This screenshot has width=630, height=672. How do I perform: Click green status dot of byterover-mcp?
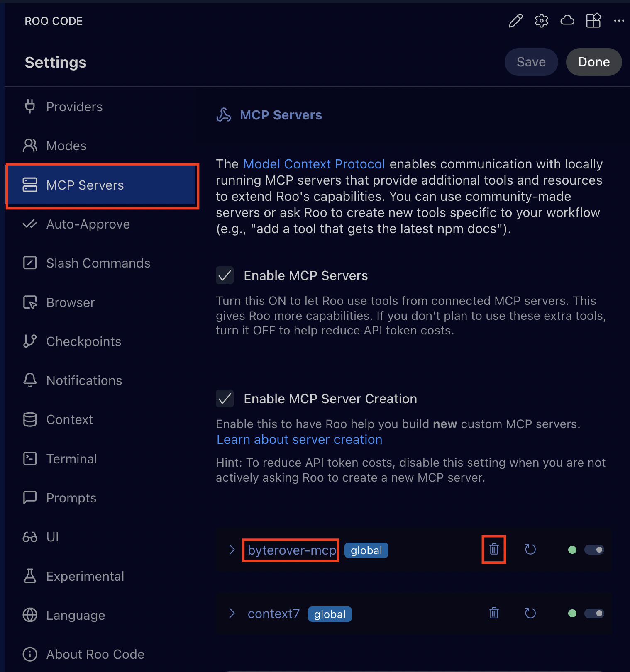pos(572,550)
